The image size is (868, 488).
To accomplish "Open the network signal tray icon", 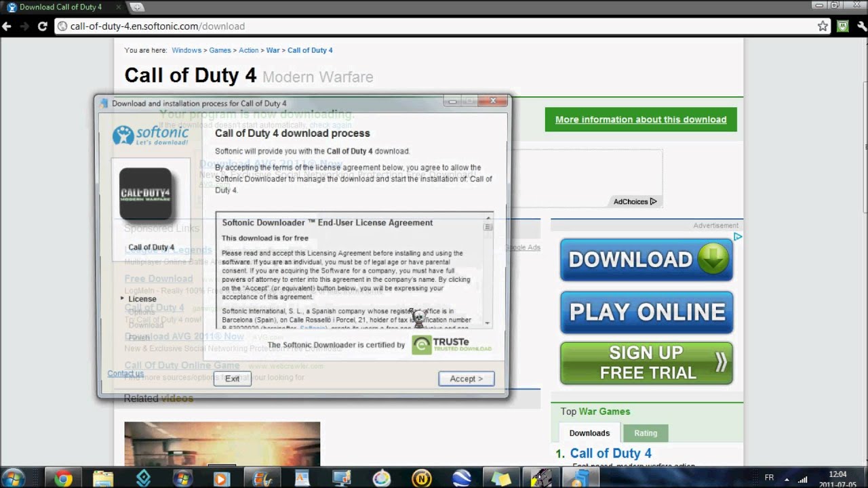I will click(803, 479).
